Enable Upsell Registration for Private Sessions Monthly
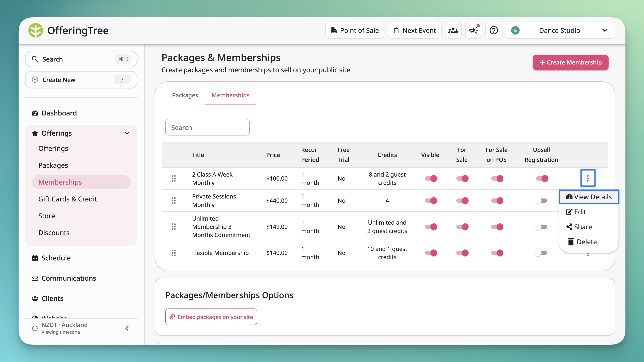The image size is (644, 362). click(x=541, y=200)
